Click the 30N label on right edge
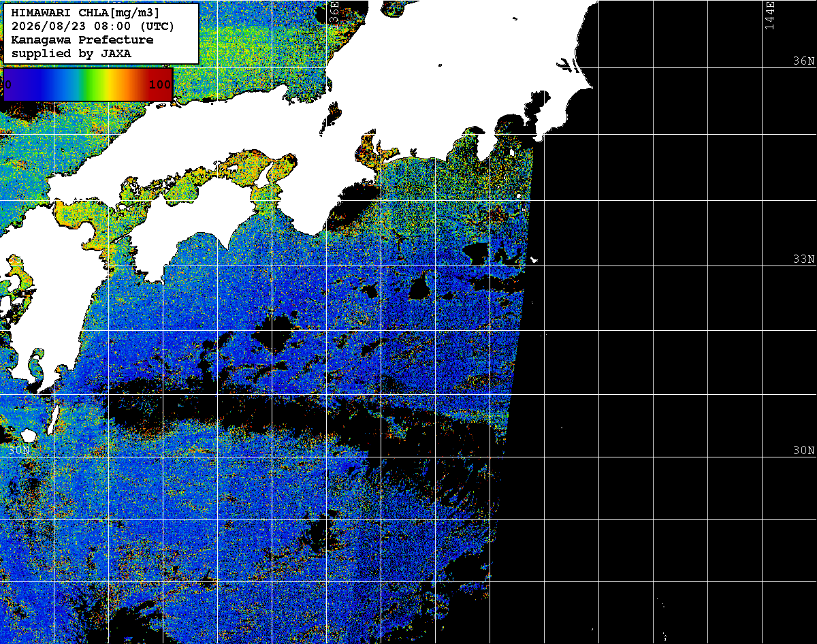Image resolution: width=817 pixels, height=644 pixels. tap(803, 451)
